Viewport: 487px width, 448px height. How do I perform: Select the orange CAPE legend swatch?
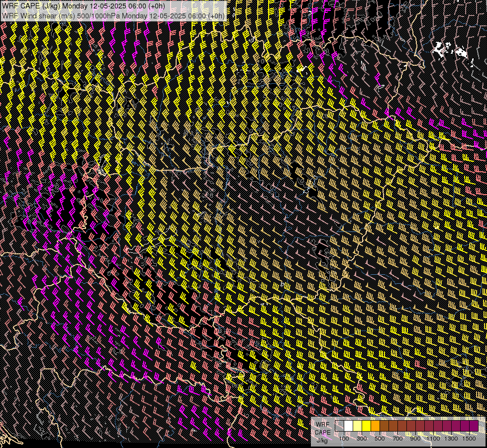(x=375, y=426)
